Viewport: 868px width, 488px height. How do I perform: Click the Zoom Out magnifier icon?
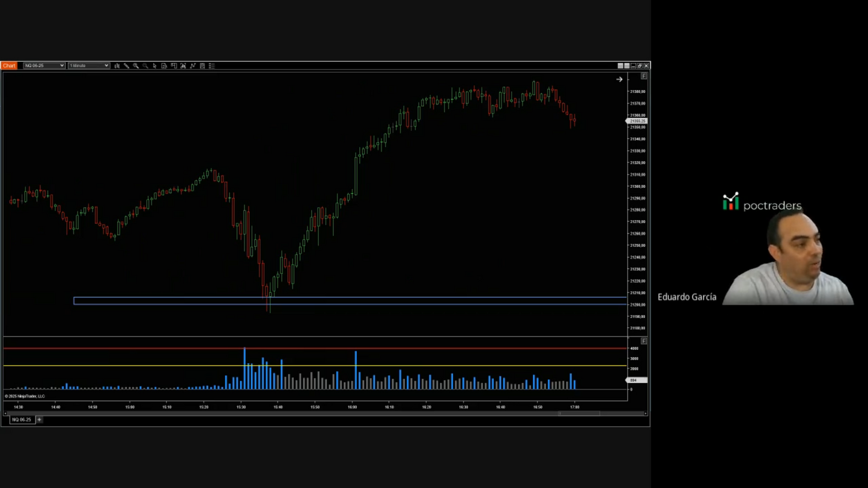pos(145,66)
